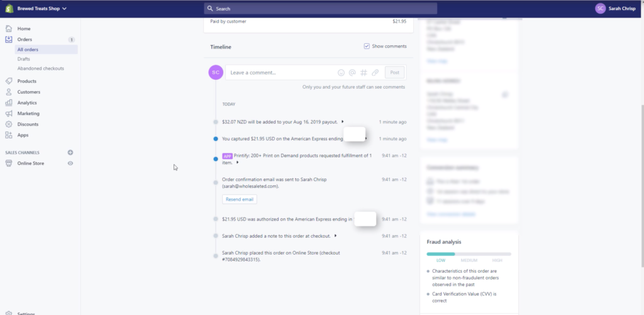This screenshot has width=644, height=315.
Task: Open Discounts section
Action: (28, 124)
